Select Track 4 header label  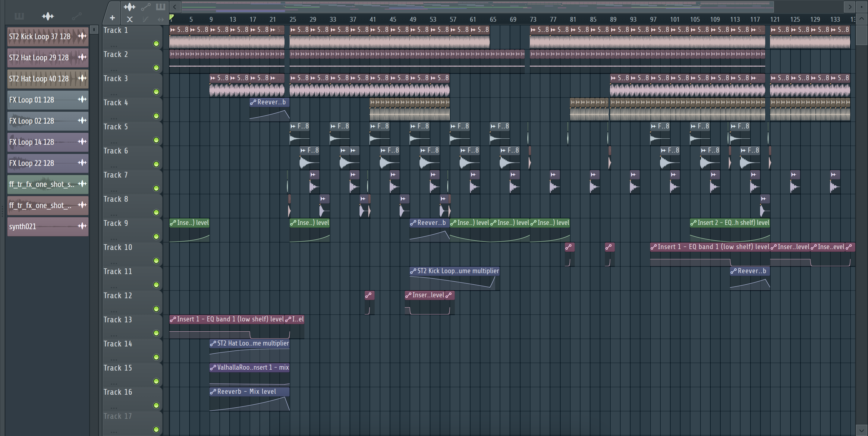(x=115, y=103)
